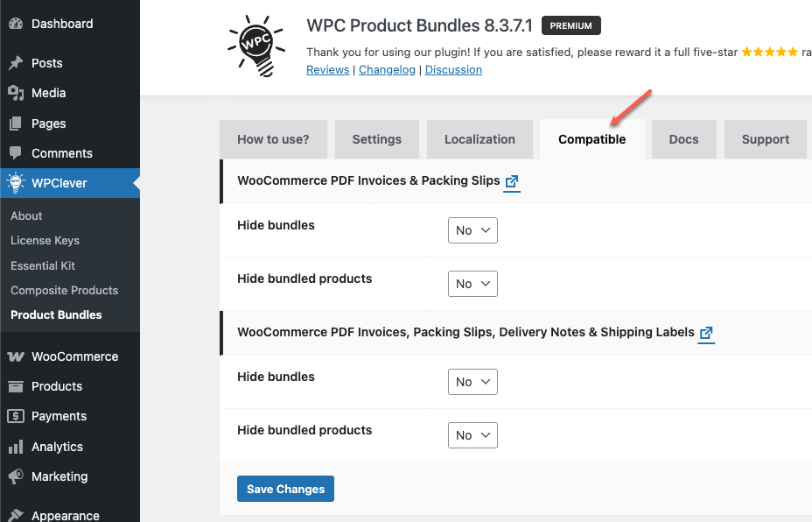
Task: Expand first Hide bundles dropdown
Action: [x=472, y=230]
